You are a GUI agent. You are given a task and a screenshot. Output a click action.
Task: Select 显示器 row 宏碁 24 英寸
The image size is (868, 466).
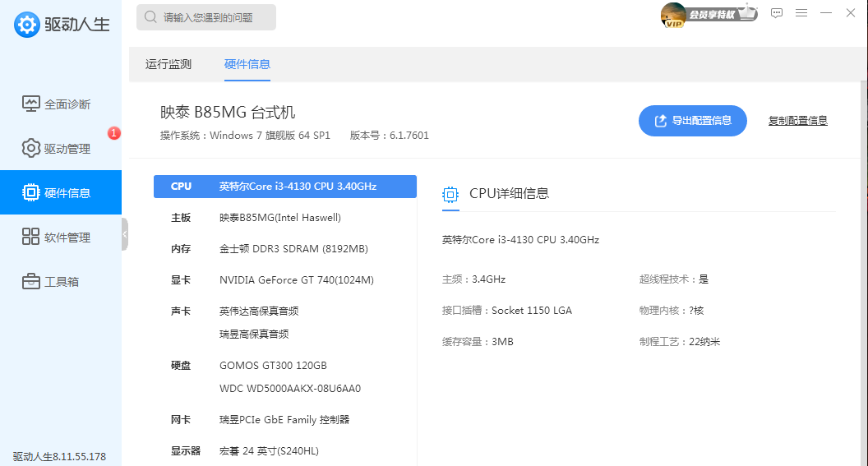(285, 450)
